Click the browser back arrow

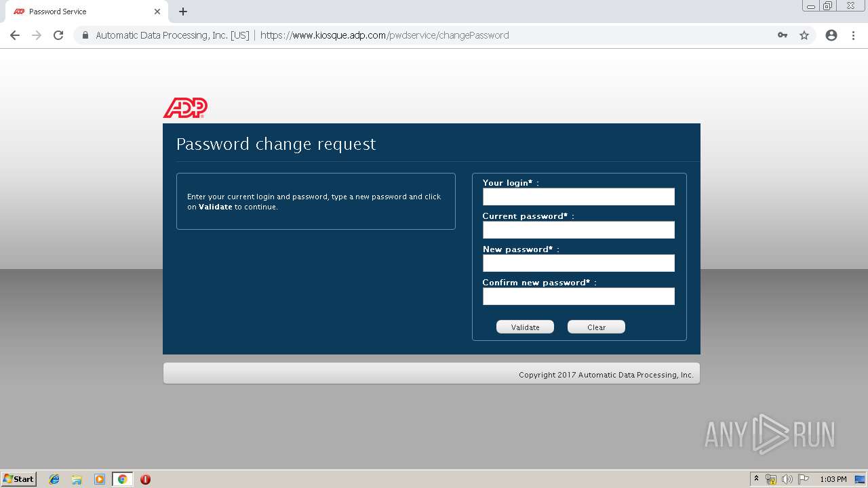[15, 35]
